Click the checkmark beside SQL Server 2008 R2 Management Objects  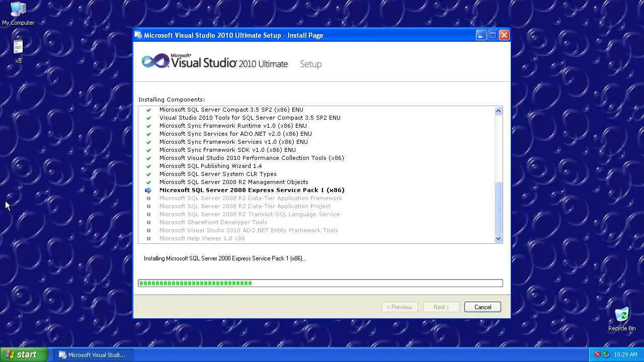(x=148, y=182)
